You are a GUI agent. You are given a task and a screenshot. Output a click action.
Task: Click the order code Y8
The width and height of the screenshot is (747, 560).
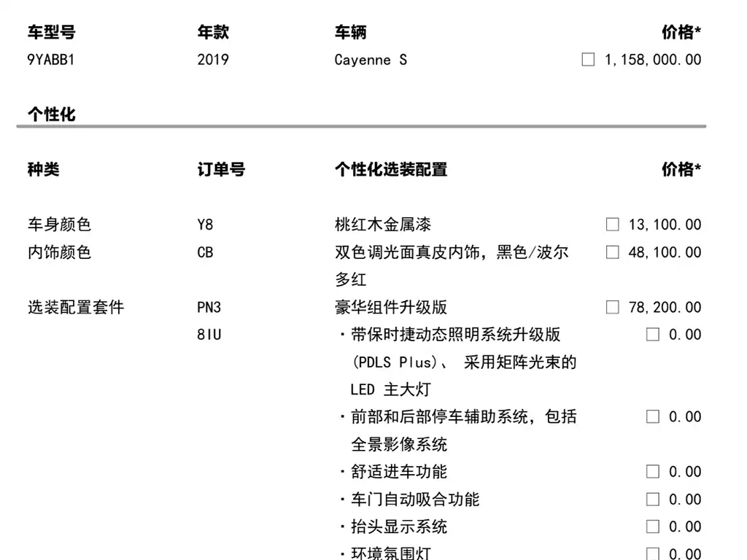click(x=205, y=225)
